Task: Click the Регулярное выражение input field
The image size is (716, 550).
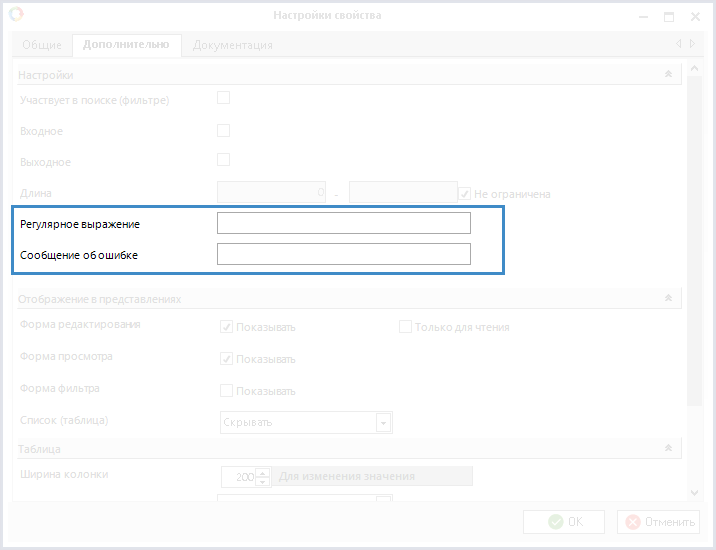Action: coord(343,223)
